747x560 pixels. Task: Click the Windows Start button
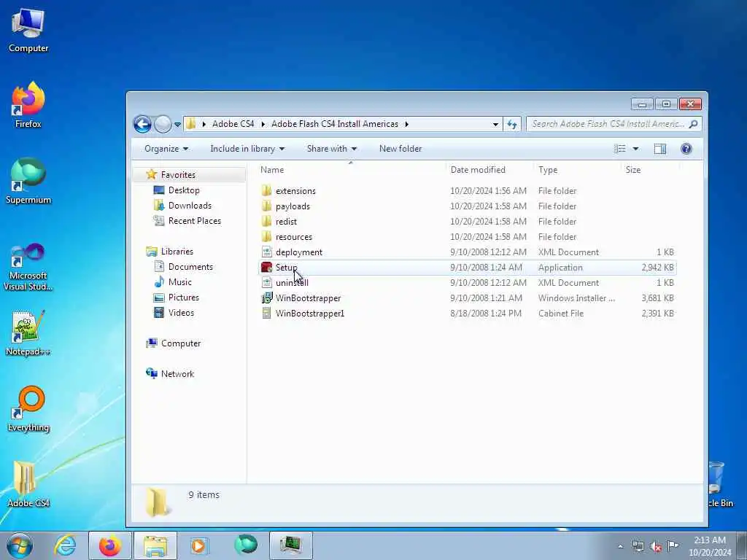(x=20, y=545)
